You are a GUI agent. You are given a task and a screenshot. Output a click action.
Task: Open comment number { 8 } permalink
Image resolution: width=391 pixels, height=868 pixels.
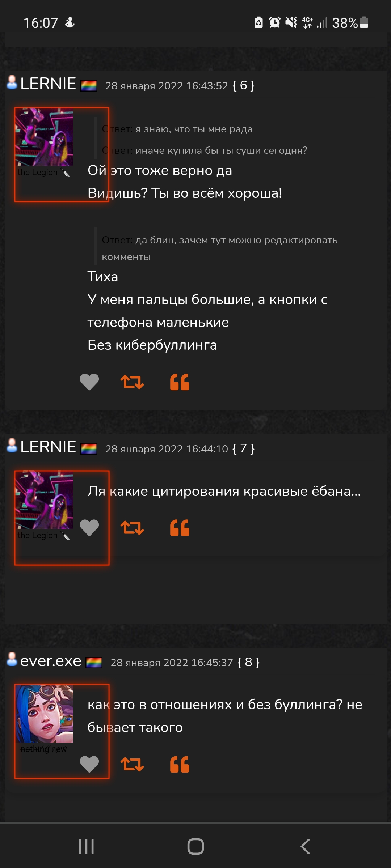click(x=248, y=662)
